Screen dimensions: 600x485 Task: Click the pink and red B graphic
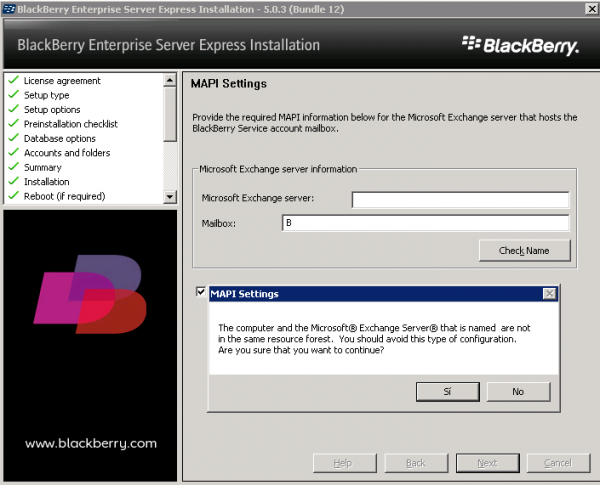point(90,294)
